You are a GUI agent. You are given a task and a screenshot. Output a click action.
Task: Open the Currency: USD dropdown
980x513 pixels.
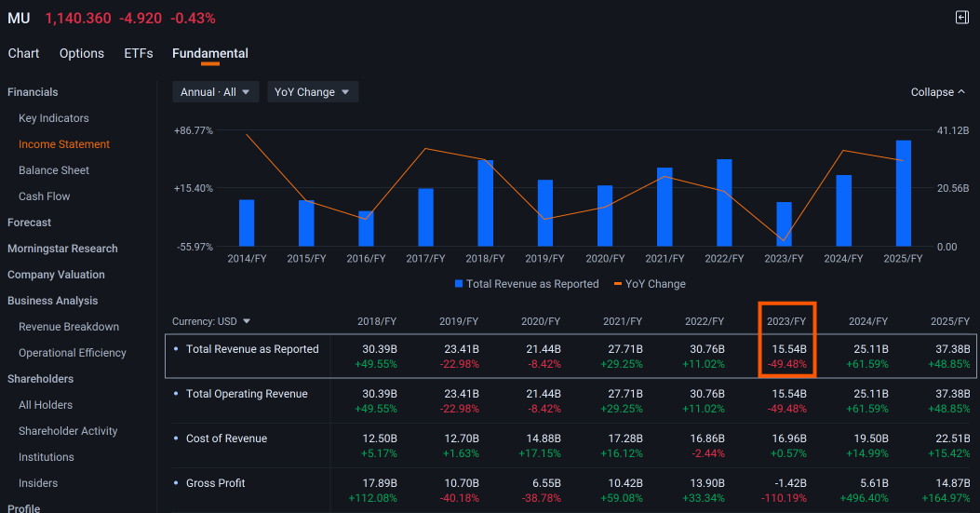[211, 321]
